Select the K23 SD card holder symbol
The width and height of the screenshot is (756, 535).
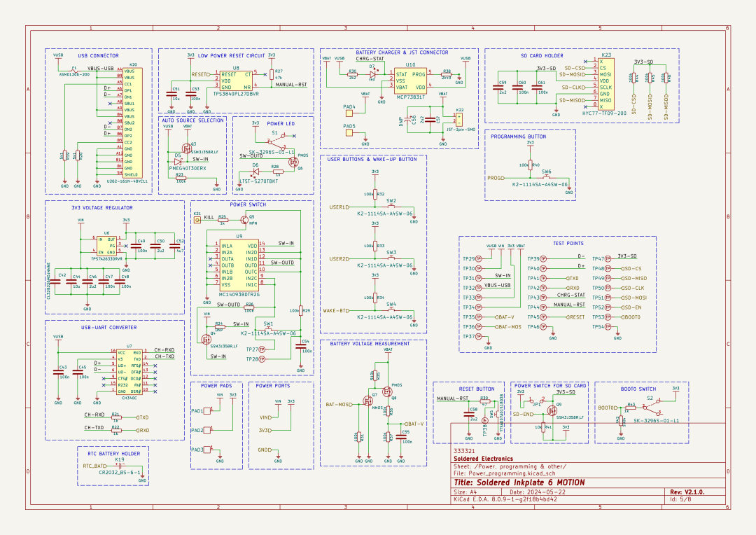[605, 84]
